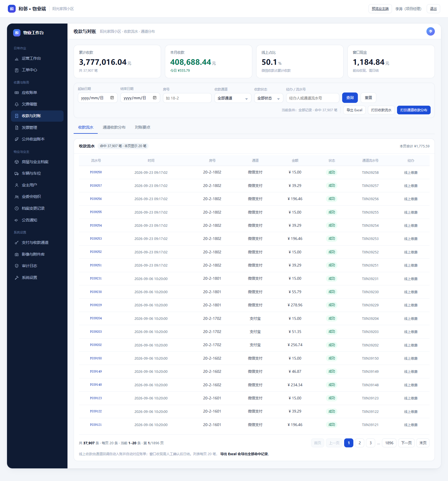448x481 pixels.
Task: Click the 系统设置 wrench icon
Action: [17, 278]
